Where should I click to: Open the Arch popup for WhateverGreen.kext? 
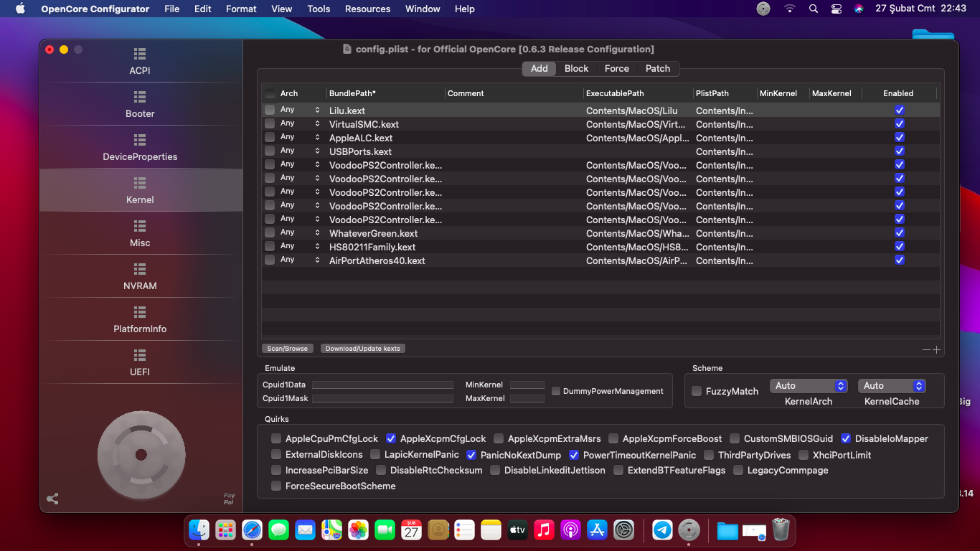pos(301,232)
